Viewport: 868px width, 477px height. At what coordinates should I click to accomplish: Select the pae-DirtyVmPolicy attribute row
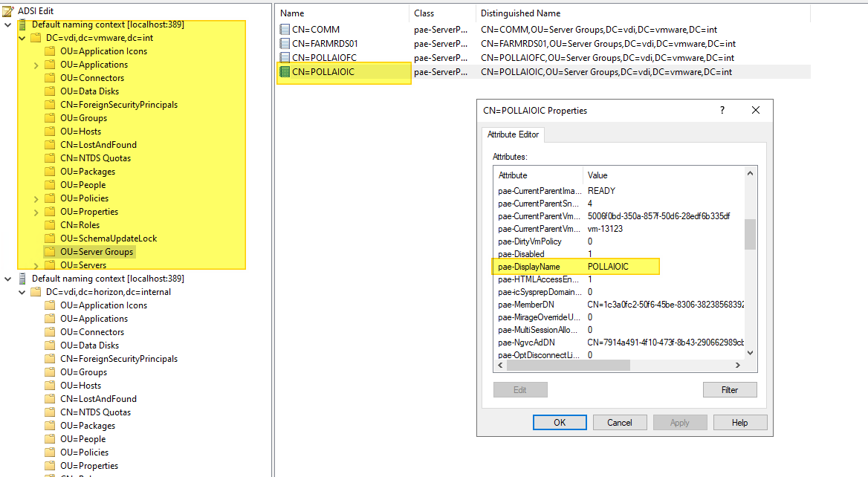(x=618, y=241)
